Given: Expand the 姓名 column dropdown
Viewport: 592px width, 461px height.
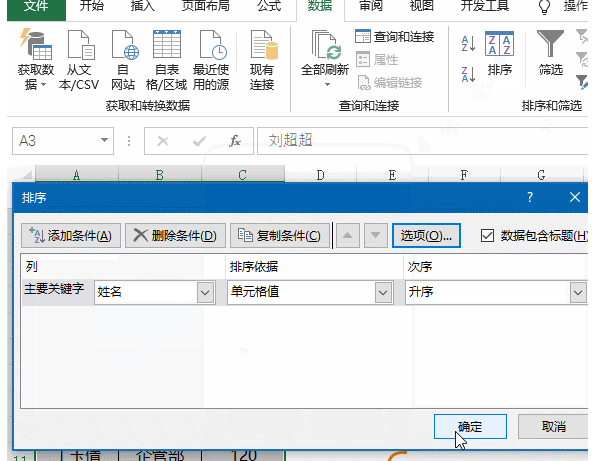Looking at the screenshot, I should coord(205,293).
